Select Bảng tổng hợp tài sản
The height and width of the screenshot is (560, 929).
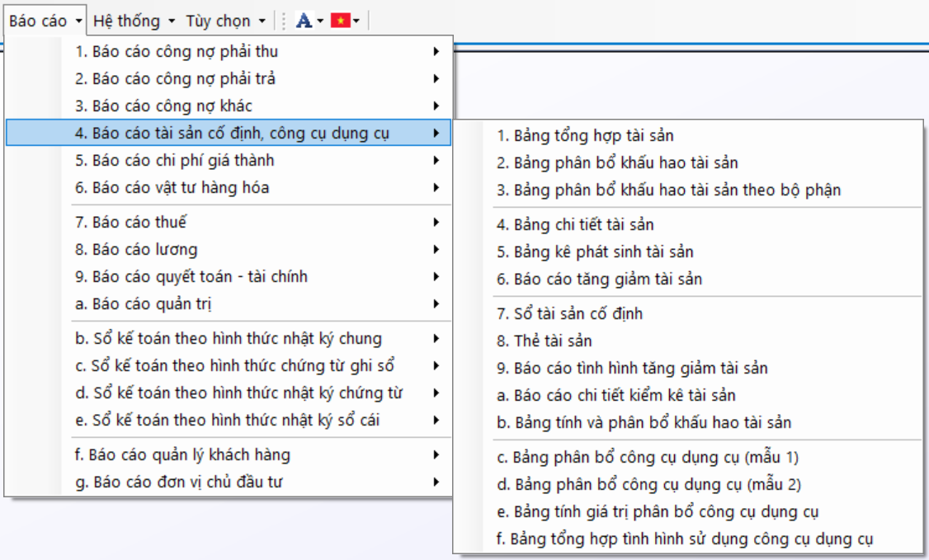coord(585,135)
